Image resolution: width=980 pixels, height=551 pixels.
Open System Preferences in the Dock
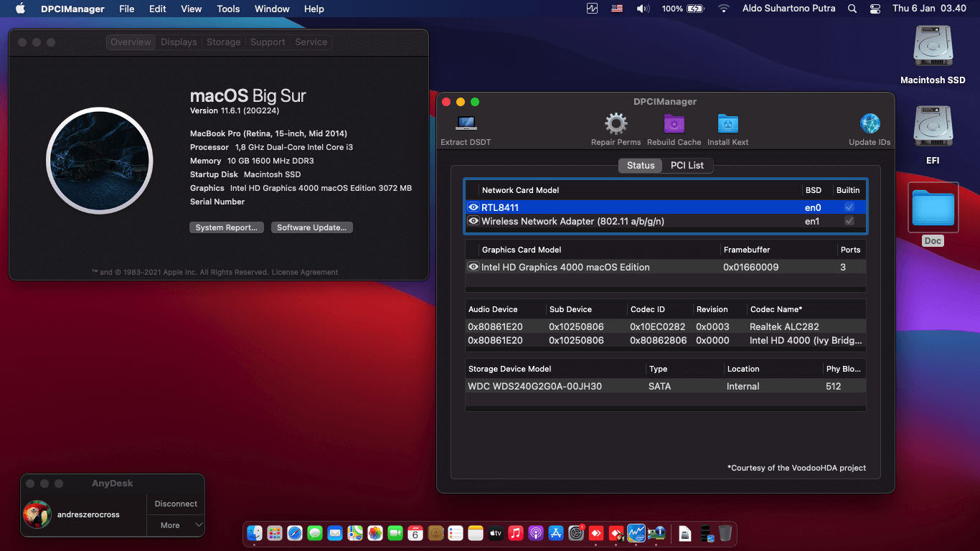(x=576, y=533)
